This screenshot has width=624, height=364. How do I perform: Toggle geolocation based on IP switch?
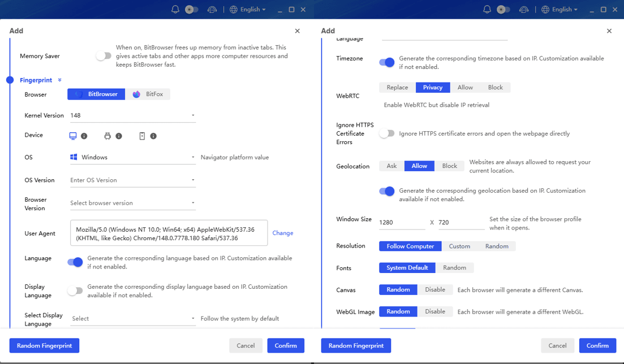coord(386,192)
